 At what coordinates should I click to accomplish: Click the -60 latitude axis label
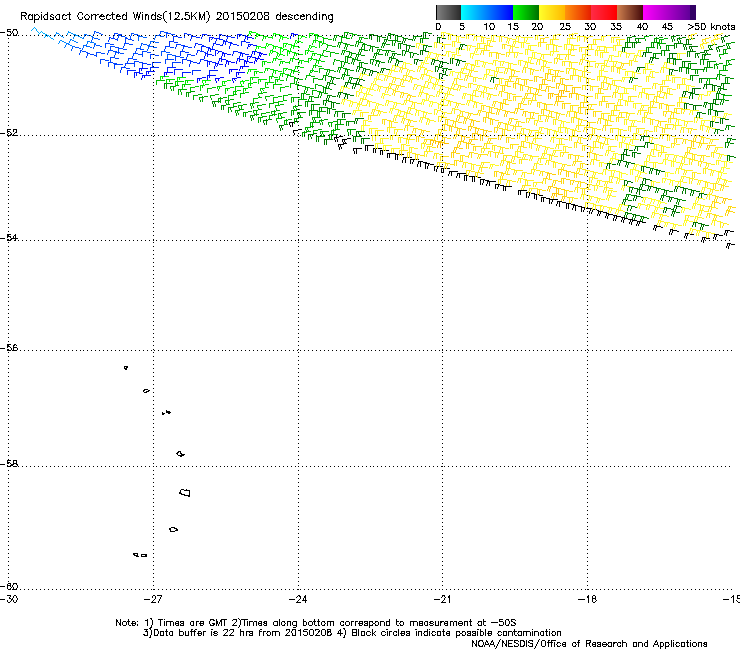(x=9, y=586)
